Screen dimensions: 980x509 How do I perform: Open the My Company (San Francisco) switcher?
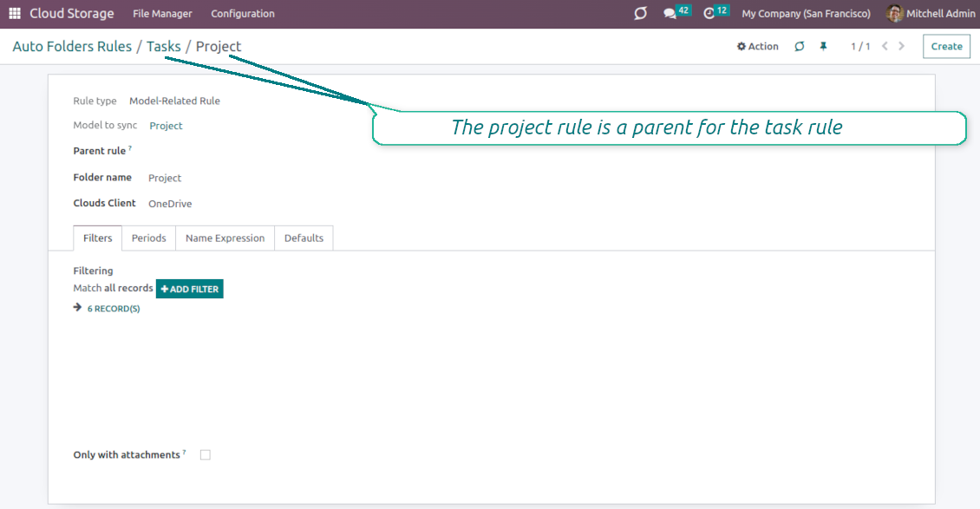[806, 14]
